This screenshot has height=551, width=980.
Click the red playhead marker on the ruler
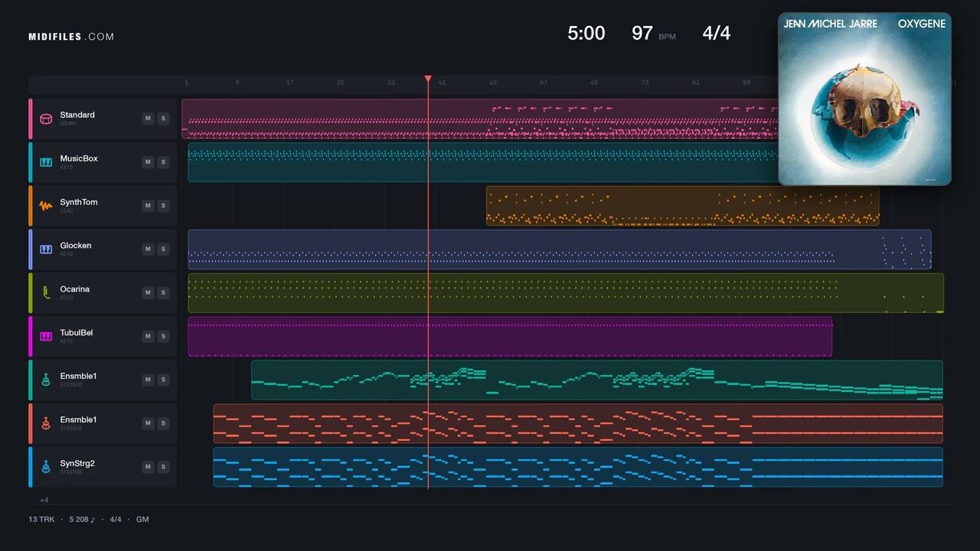pyautogui.click(x=428, y=79)
